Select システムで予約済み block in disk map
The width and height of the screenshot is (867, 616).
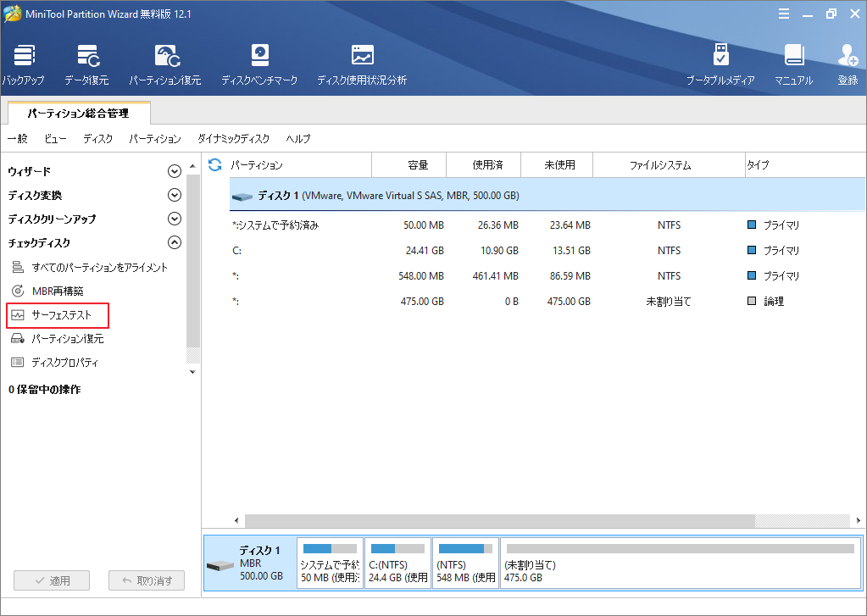(x=330, y=563)
